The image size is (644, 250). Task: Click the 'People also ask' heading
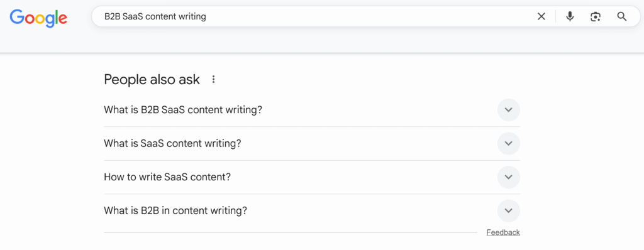coord(152,80)
